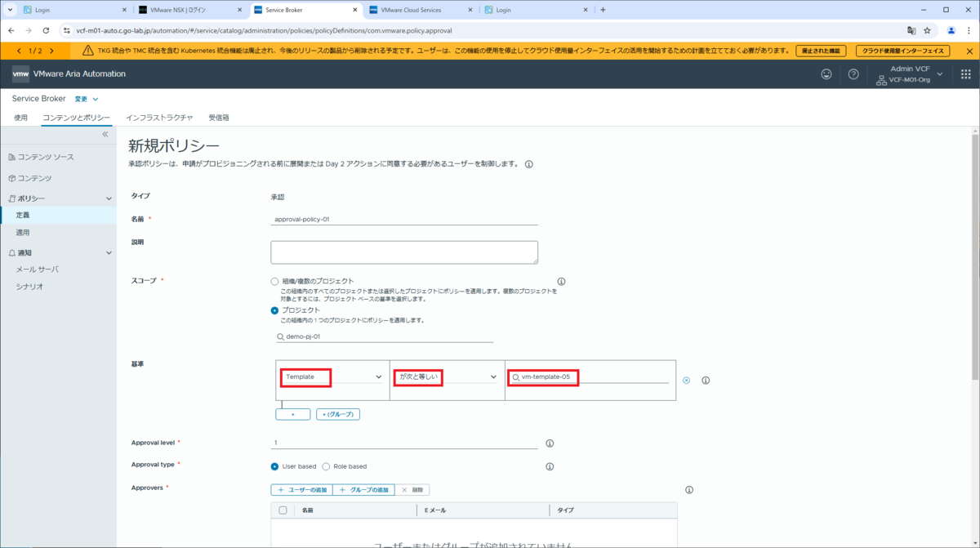The image size is (980, 548).
Task: Click browser translate page icon
Action: [911, 30]
